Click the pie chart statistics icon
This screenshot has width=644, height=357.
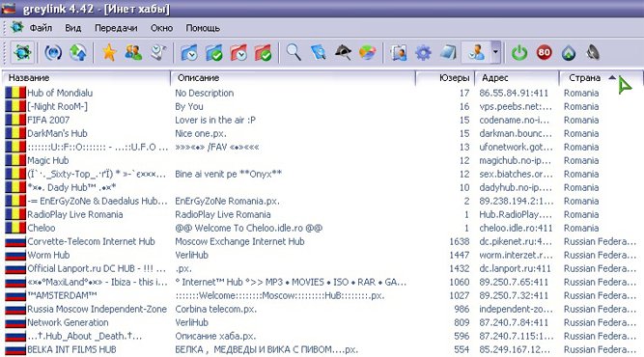click(367, 52)
